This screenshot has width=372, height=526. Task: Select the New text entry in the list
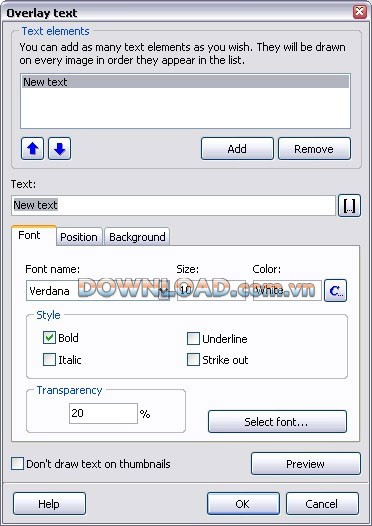click(x=185, y=82)
